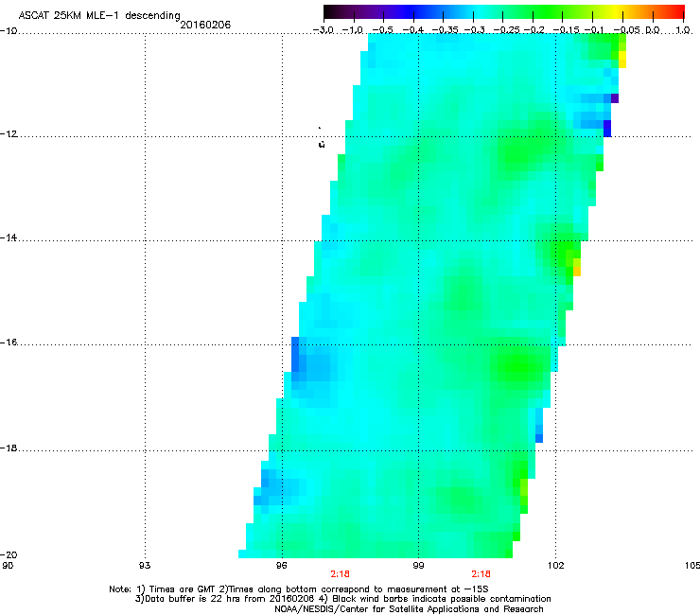This screenshot has width=700, height=615.
Task: Click the red 2:18 time between 96 and 99
Action: 341,574
